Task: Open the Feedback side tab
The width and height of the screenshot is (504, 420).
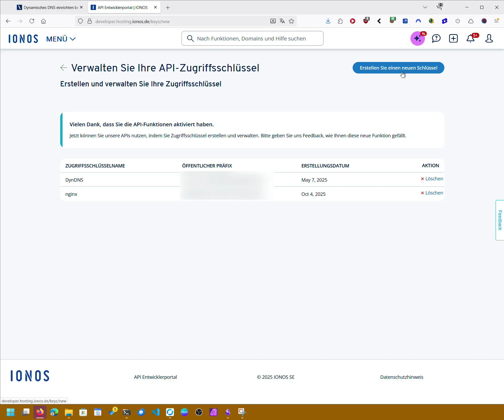Action: 500,220
